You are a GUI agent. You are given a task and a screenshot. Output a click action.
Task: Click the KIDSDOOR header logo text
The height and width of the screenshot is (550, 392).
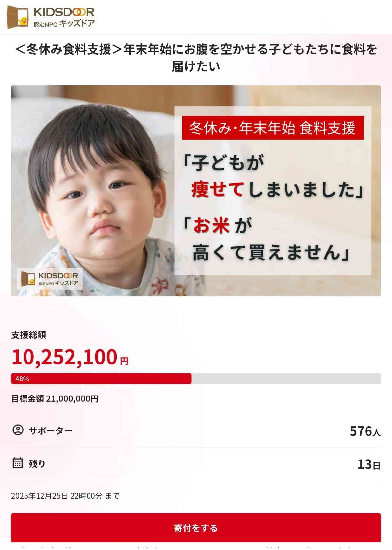(64, 12)
